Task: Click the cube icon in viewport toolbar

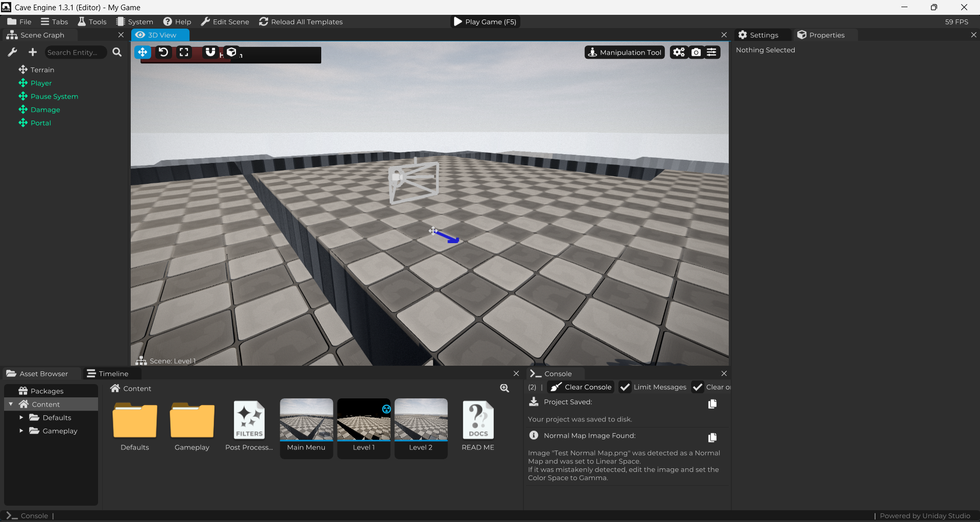Action: tap(231, 52)
